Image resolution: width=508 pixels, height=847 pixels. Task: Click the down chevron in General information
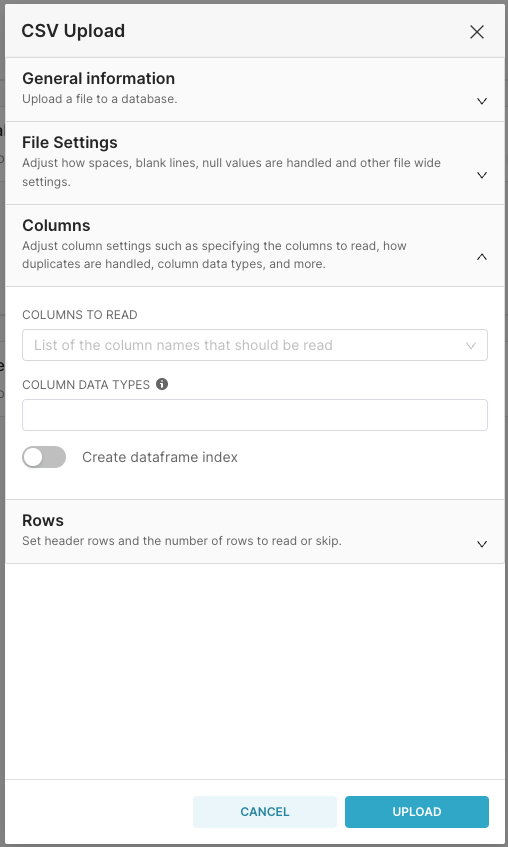[482, 101]
